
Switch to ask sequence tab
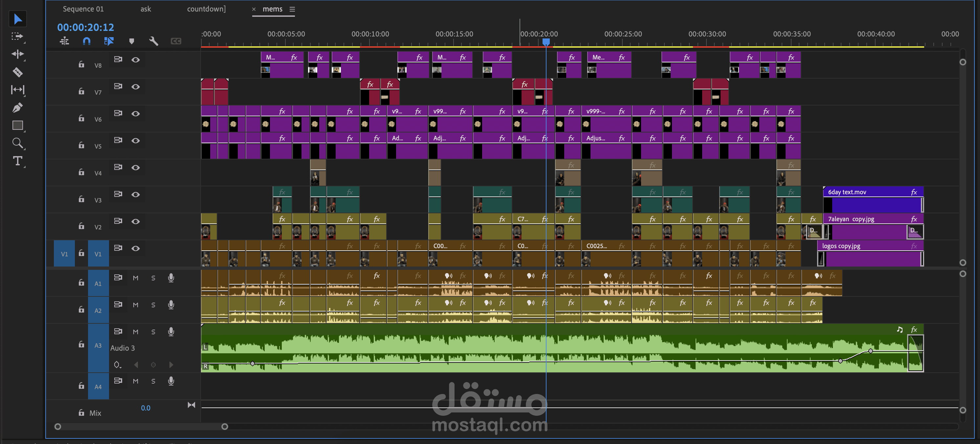click(x=146, y=9)
